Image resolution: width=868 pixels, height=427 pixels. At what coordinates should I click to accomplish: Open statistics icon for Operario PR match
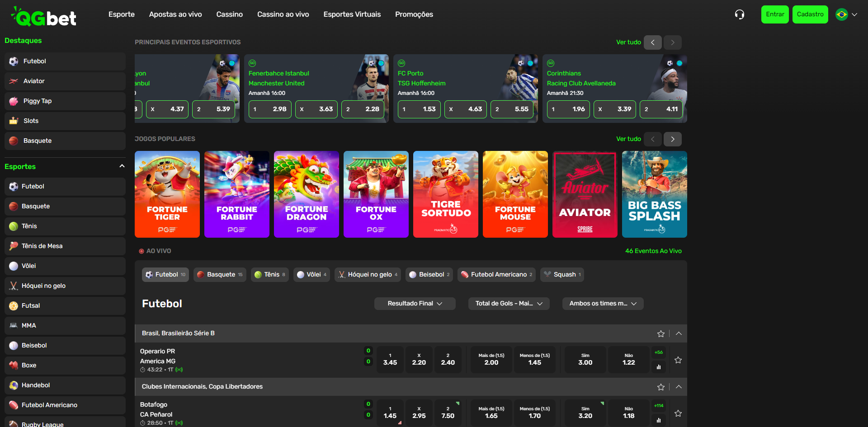pos(659,367)
